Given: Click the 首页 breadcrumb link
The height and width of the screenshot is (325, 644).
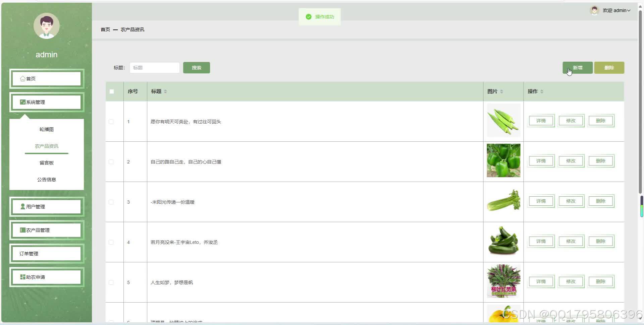Looking at the screenshot, I should pos(105,29).
